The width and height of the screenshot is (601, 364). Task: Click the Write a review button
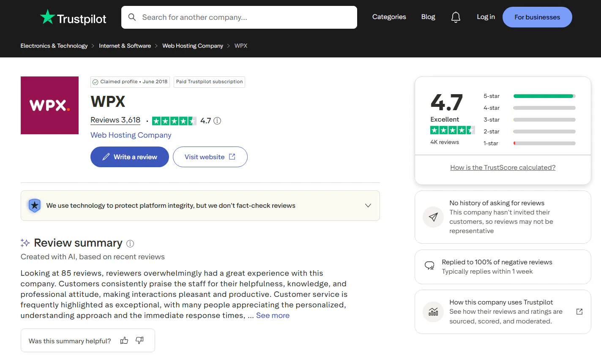pos(130,157)
